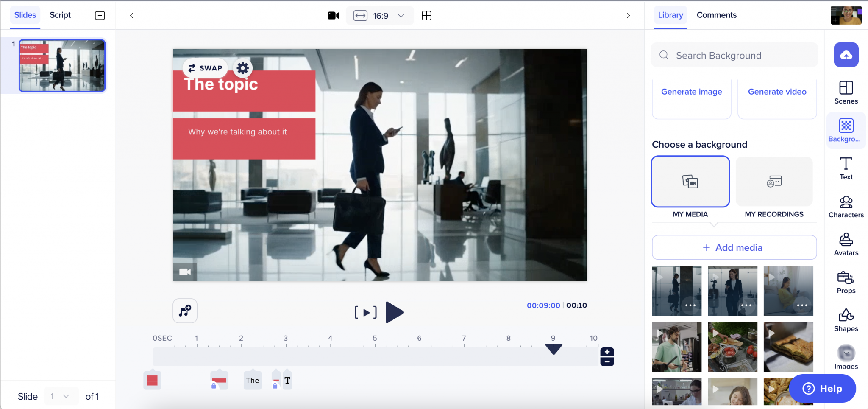Image resolution: width=868 pixels, height=409 pixels.
Task: Click the Generate video button
Action: pos(777,92)
